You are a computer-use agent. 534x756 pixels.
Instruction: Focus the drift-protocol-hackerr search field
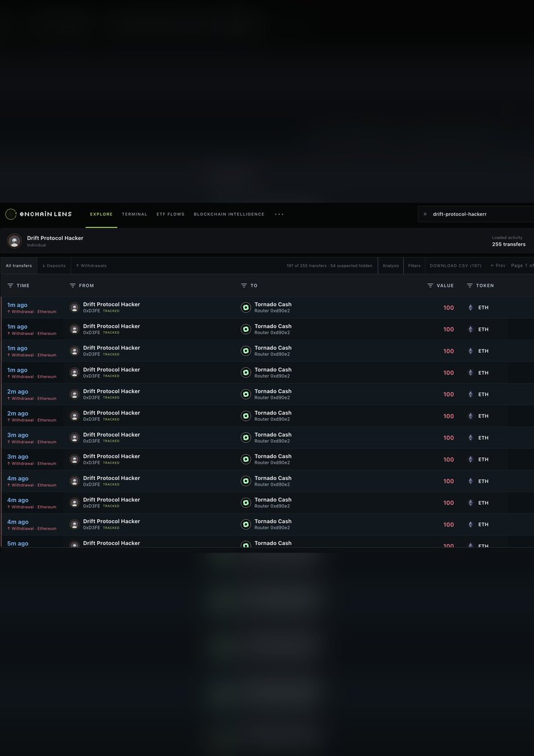476,214
